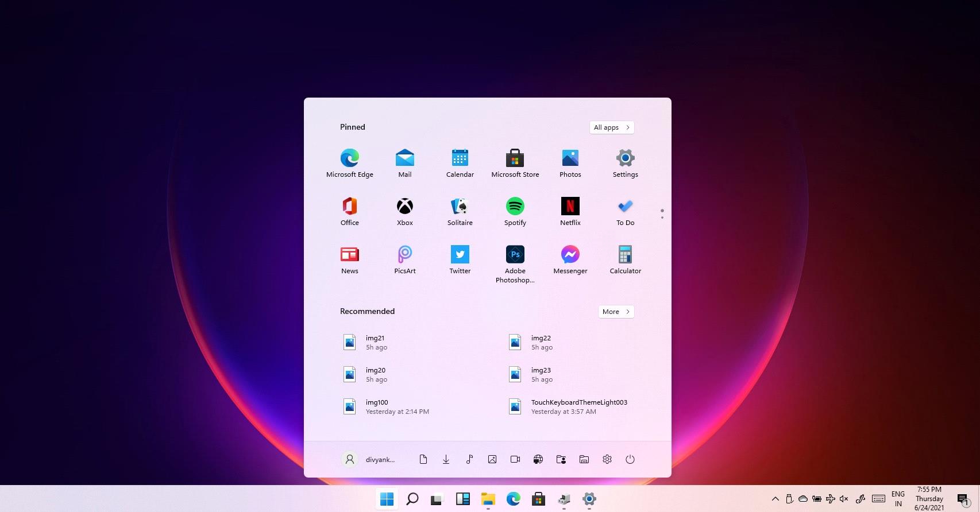Expand the All apps list
Image resolution: width=980 pixels, height=512 pixels.
click(611, 127)
